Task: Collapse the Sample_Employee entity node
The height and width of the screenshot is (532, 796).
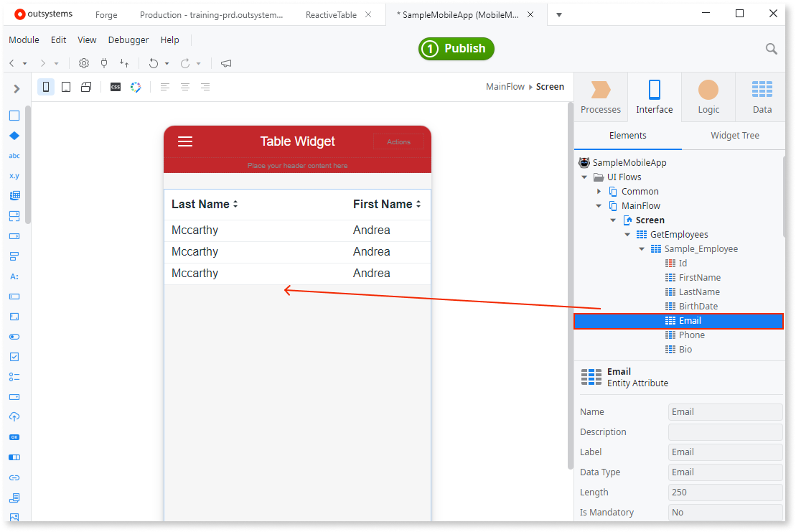Action: (x=642, y=248)
